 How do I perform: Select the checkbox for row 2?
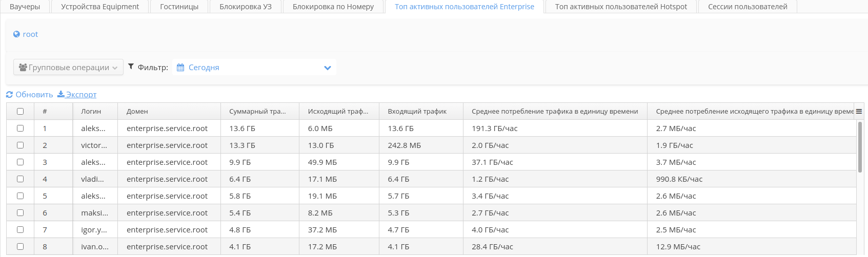(x=20, y=145)
